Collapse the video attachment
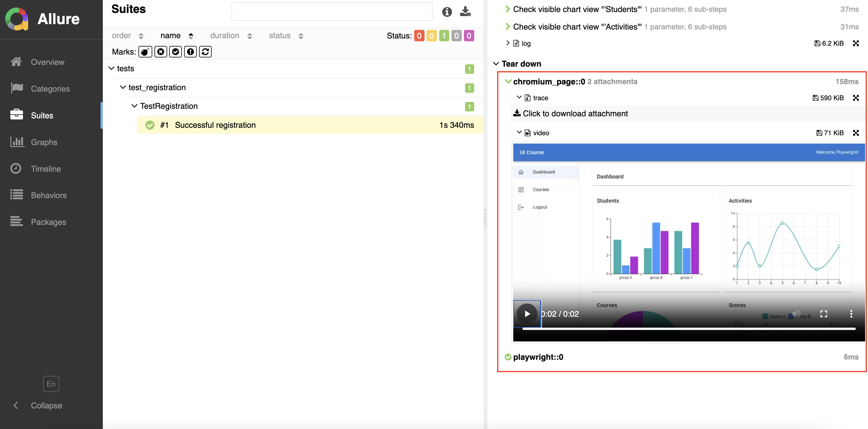 click(519, 132)
